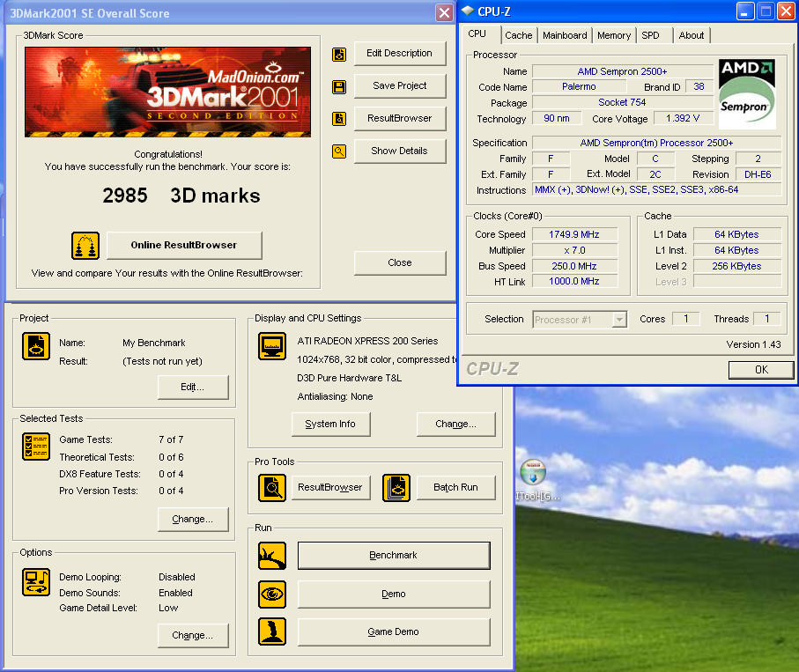The height and width of the screenshot is (672, 799).
Task: Select the ITool desktop shortcut icon
Action: point(534,472)
